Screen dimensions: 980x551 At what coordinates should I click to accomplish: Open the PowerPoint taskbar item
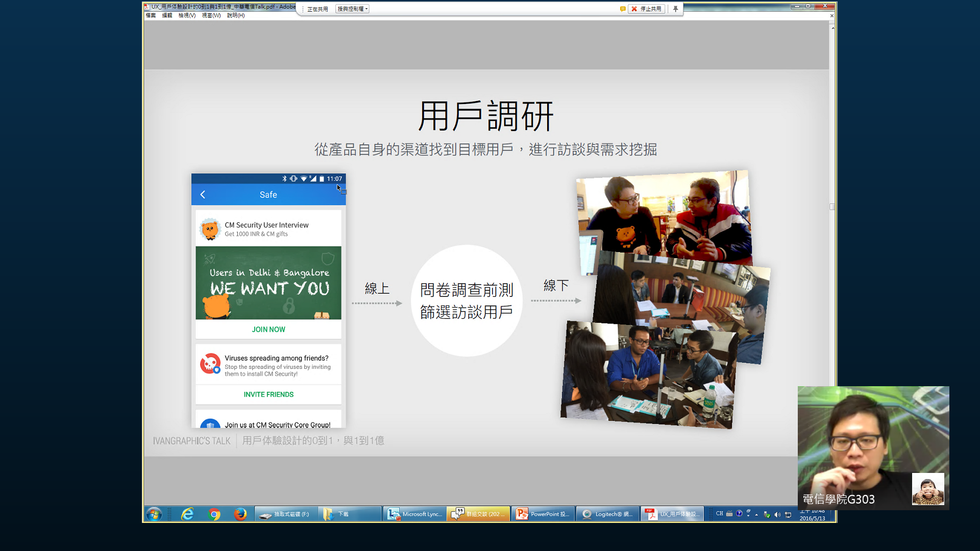543,514
